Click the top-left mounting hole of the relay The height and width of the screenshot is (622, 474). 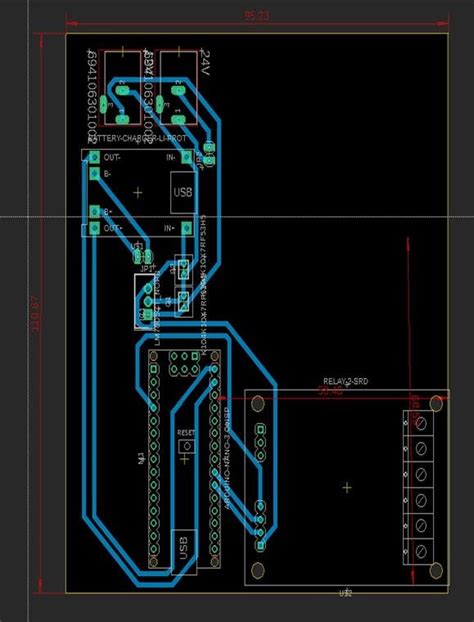pos(258,403)
